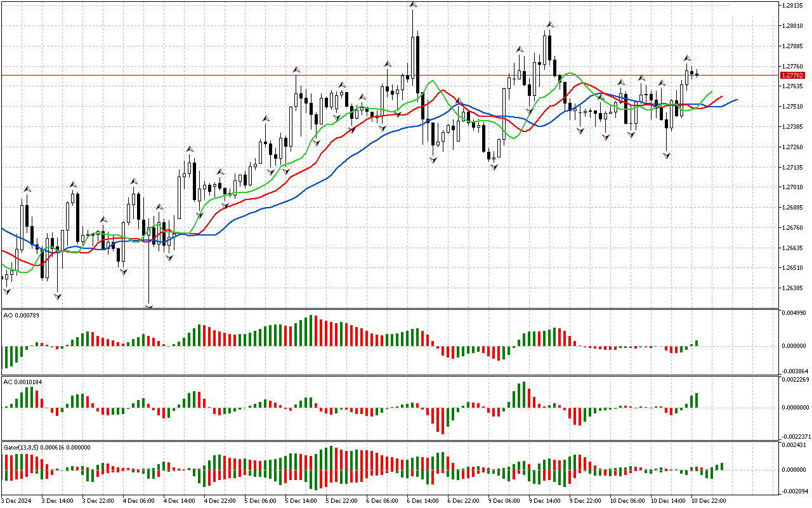
Task: Click the 1.27635 price scale label
Action: click(793, 86)
